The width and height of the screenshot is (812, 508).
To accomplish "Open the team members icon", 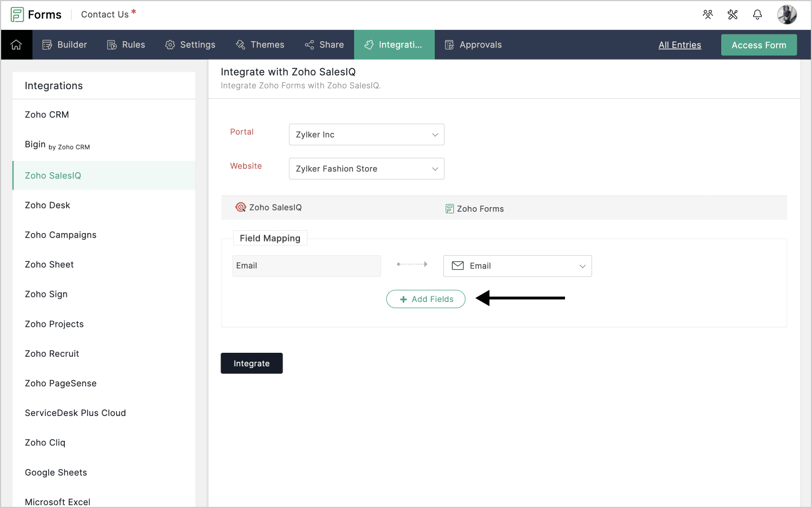I will point(708,15).
